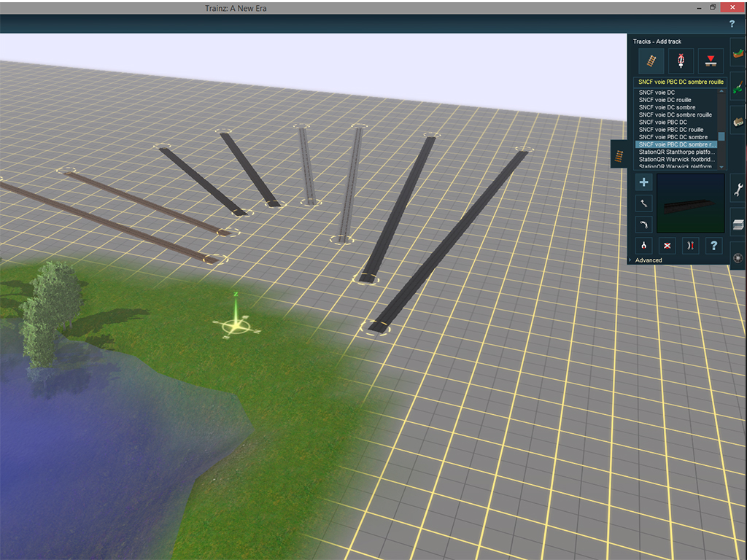Open the Layers tab with stacked sheets
This screenshot has height=560, width=747.
click(738, 224)
